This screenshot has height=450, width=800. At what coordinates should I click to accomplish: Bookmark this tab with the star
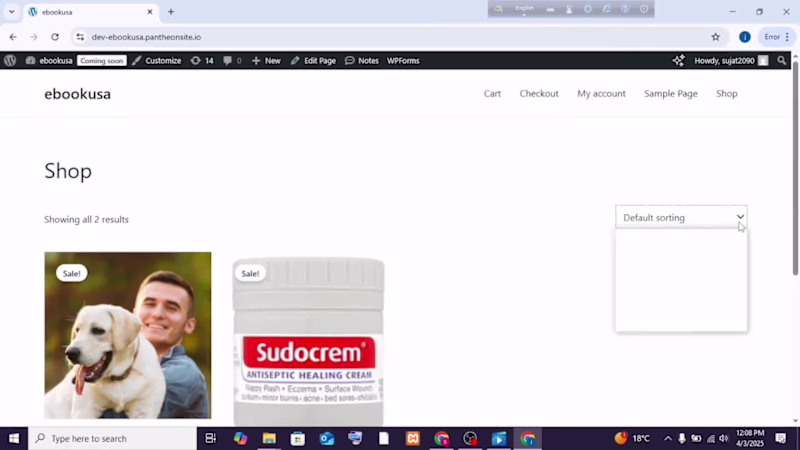715,37
